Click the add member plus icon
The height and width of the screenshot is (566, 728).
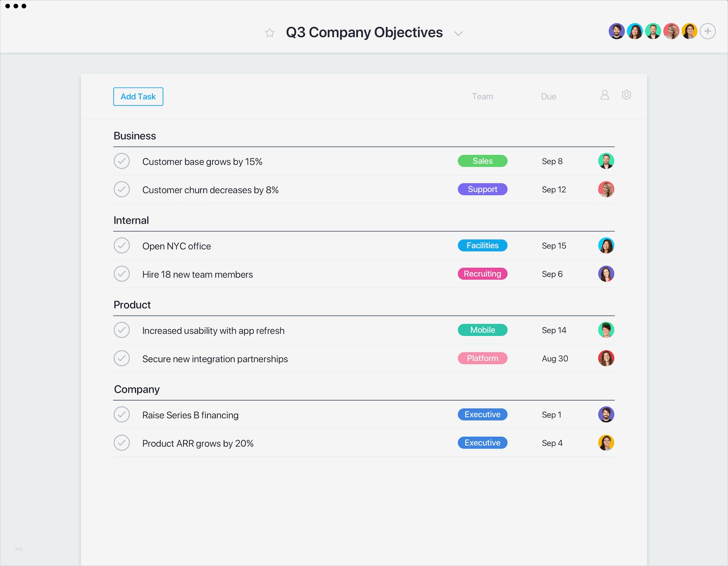pos(708,31)
